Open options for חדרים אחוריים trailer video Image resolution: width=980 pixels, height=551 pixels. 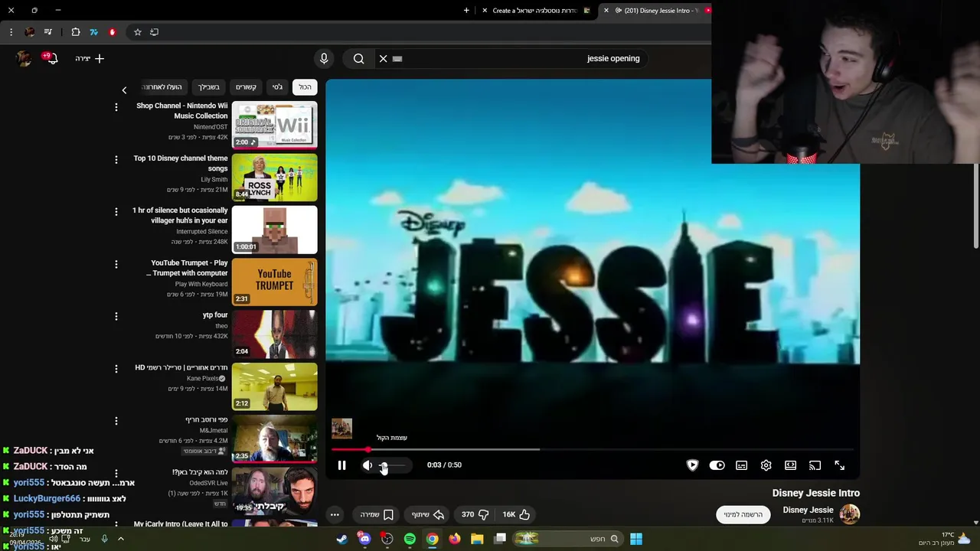[116, 368]
